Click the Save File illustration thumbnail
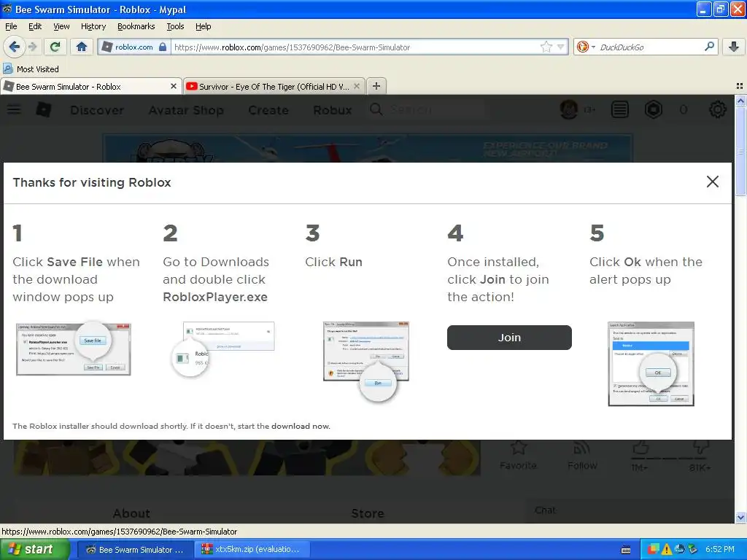The width and height of the screenshot is (747, 560). [74, 349]
